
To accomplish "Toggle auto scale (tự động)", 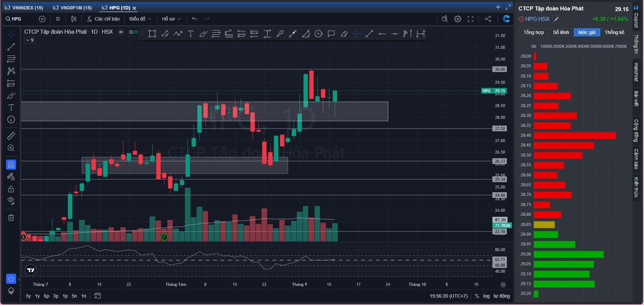I will [501, 296].
